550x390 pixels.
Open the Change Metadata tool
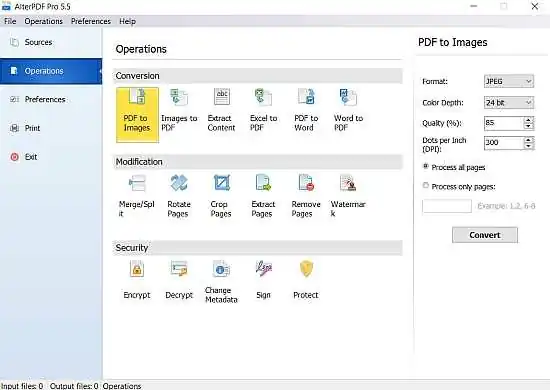click(x=221, y=282)
